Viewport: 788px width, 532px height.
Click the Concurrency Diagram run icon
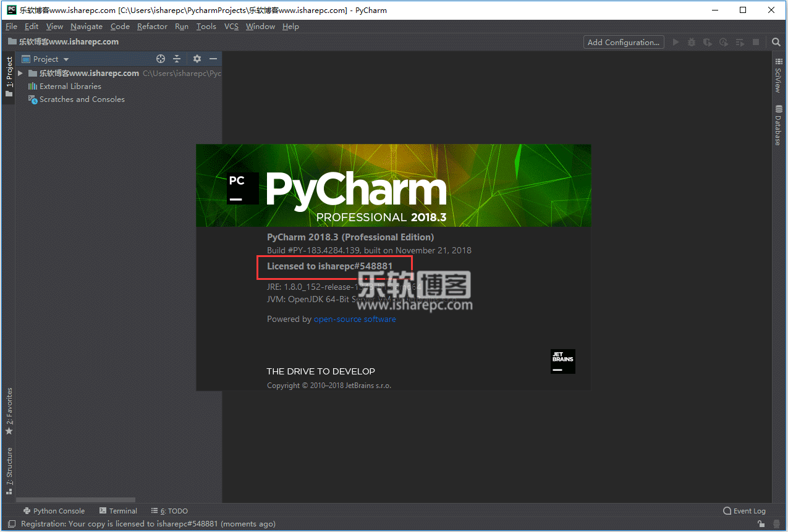739,42
